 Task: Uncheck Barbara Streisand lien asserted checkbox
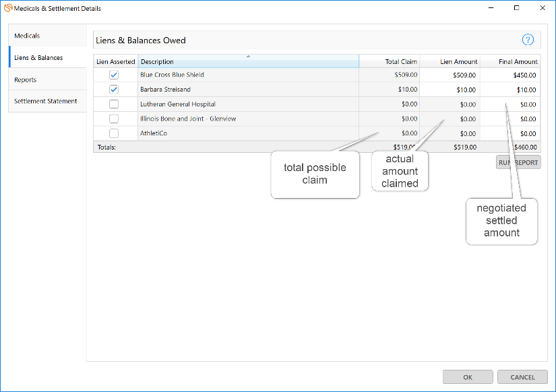tap(114, 90)
